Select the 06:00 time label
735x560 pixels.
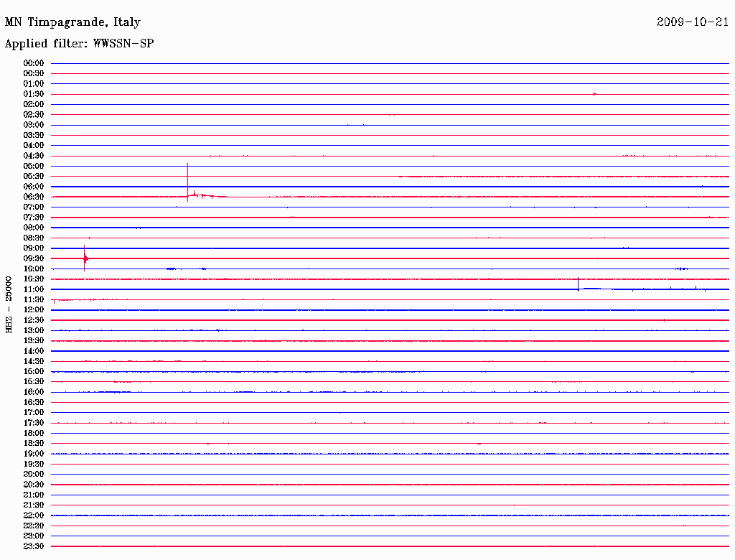point(34,187)
